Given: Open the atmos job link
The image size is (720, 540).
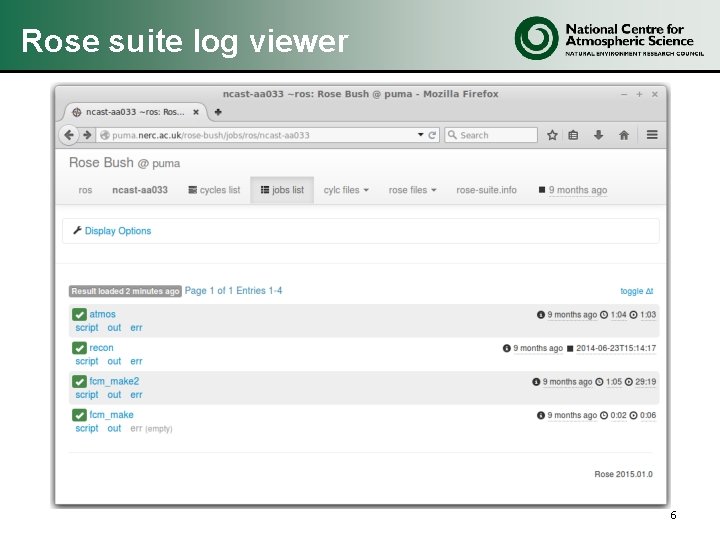Looking at the screenshot, I should click(x=102, y=314).
